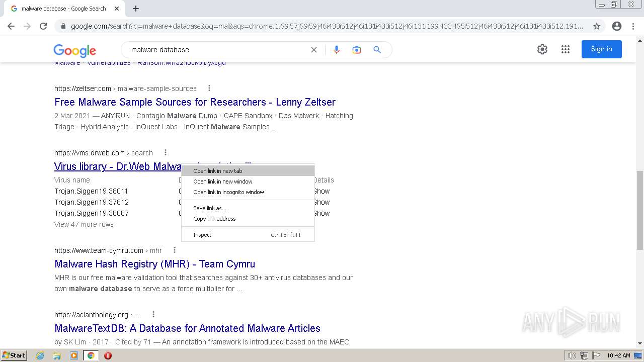
Task: Open the Chrome three-dot menu
Action: [x=633, y=26]
